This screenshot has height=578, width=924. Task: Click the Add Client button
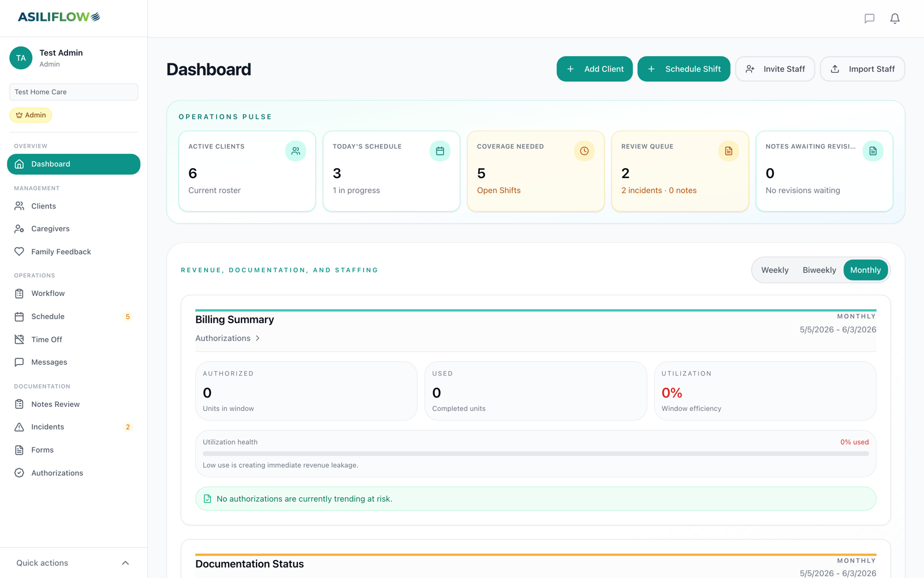[x=594, y=69]
